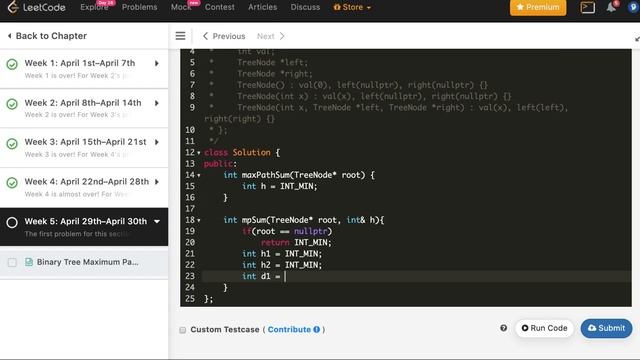Image resolution: width=640 pixels, height=360 pixels.
Task: Open the Discuss forum
Action: click(x=305, y=7)
